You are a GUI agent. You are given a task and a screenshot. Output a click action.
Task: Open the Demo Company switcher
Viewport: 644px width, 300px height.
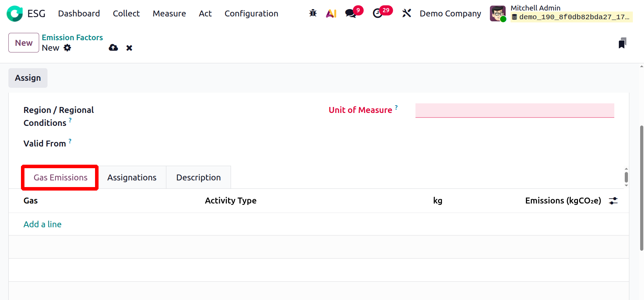pyautogui.click(x=450, y=13)
